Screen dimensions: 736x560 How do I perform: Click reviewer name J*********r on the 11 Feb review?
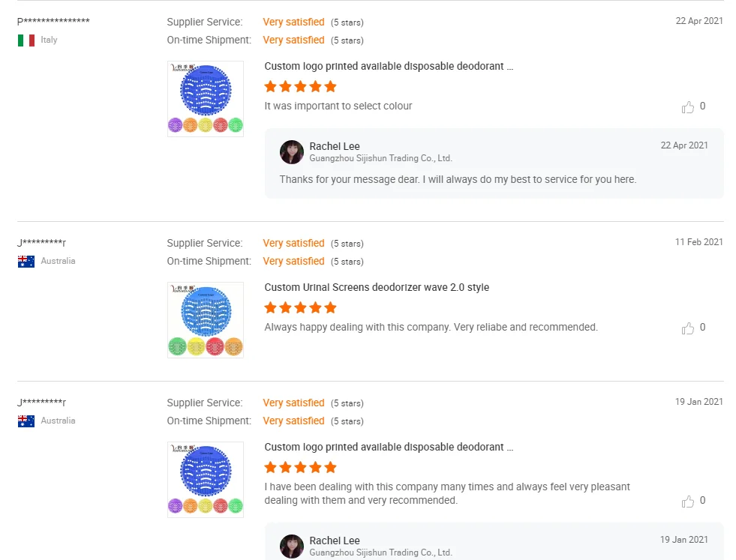click(x=42, y=243)
